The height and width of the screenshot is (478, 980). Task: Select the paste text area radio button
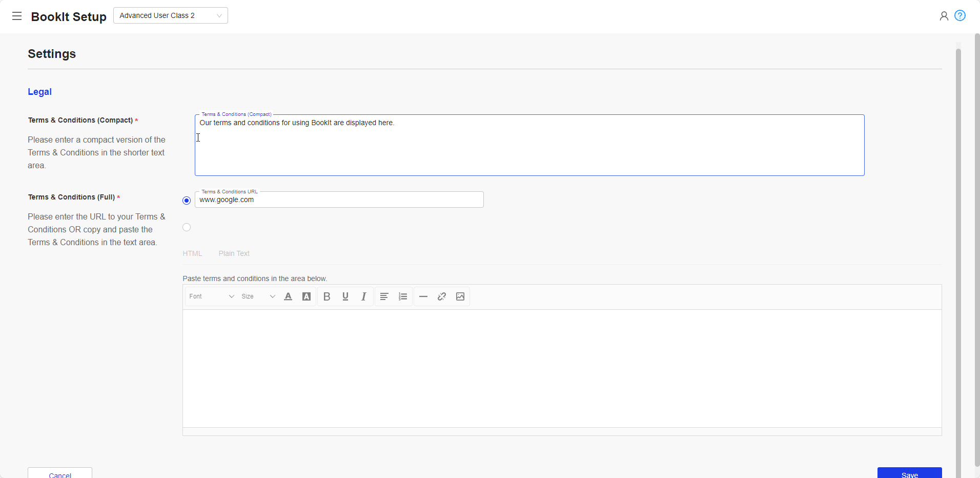[187, 227]
